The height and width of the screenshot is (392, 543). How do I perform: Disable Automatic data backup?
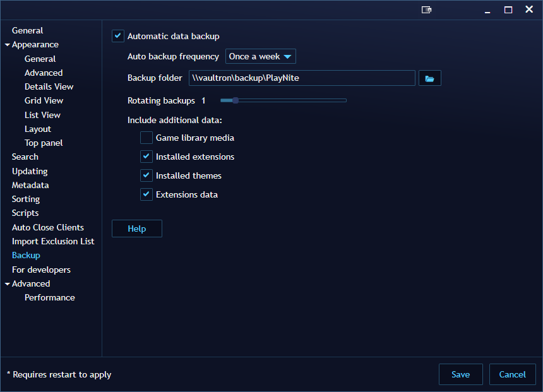[x=117, y=36]
